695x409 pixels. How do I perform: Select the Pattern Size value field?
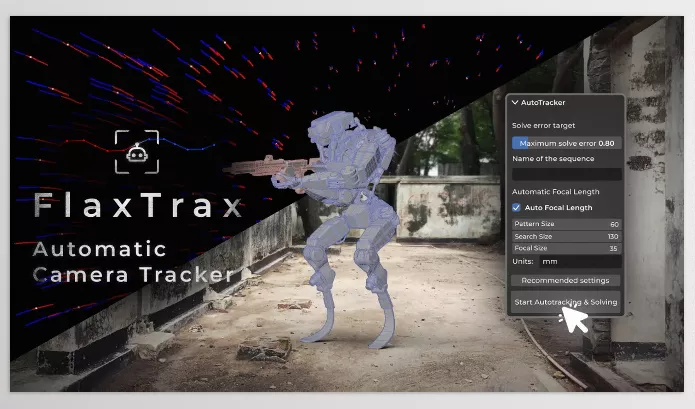click(566, 224)
